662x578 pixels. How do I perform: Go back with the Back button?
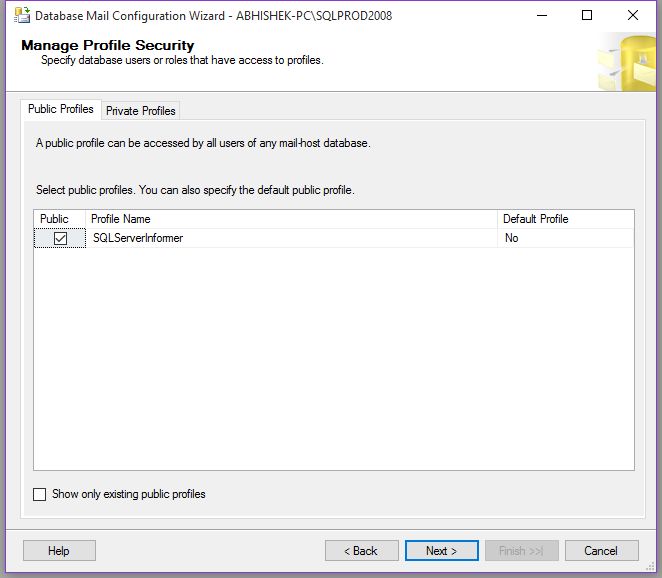tap(361, 551)
